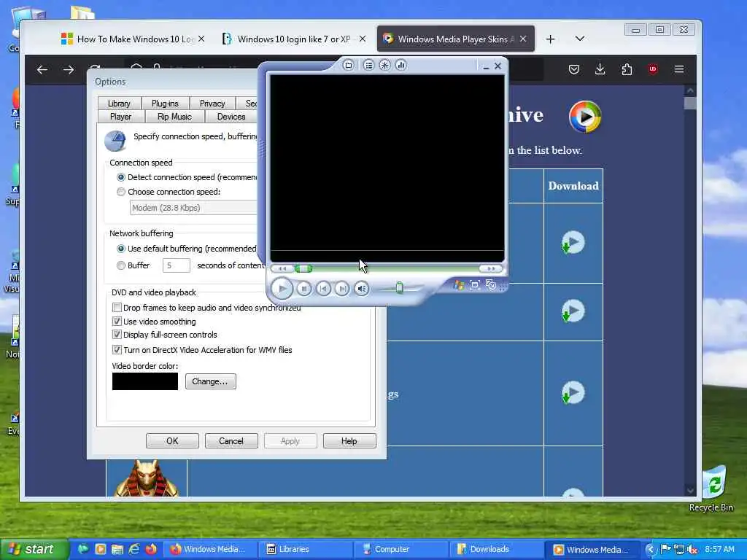The image size is (747, 560).
Task: Click OK in Options dialog
Action: (172, 441)
